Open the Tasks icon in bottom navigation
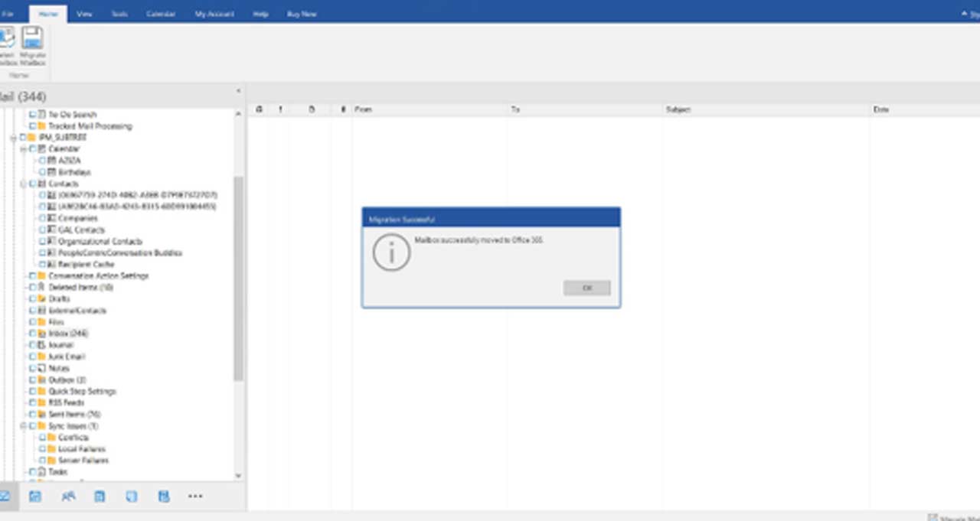 pos(100,497)
